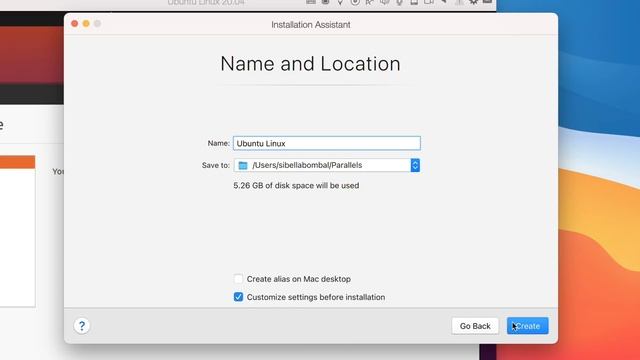The height and width of the screenshot is (360, 640).
Task: Minimize the Installation Assistant window
Action: coord(86,24)
